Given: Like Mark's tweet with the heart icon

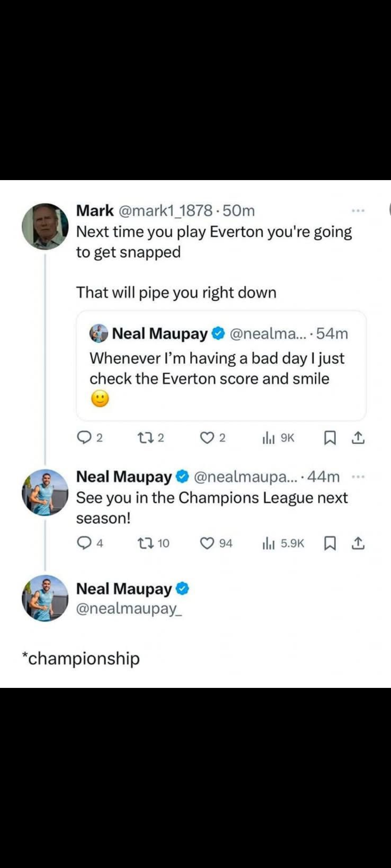Looking at the screenshot, I should coord(207,438).
